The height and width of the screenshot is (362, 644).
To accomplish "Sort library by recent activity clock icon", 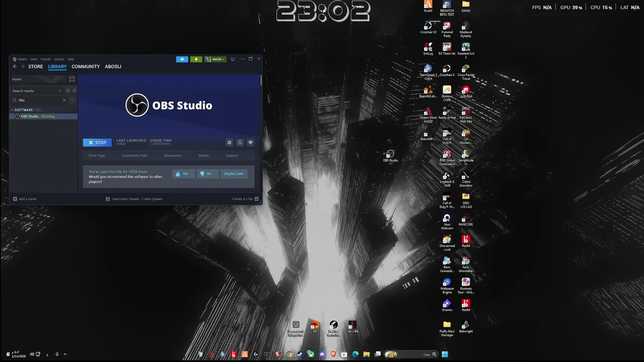I will click(68, 91).
